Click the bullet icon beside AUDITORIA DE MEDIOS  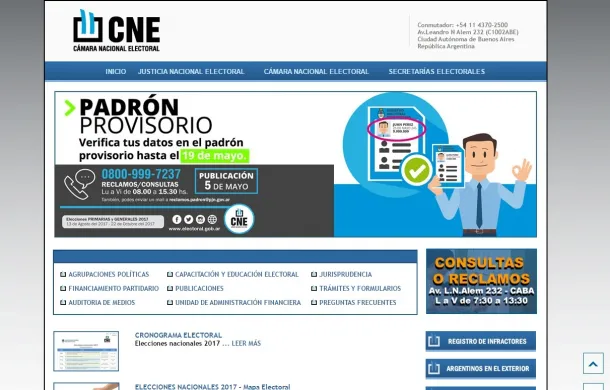(x=63, y=302)
